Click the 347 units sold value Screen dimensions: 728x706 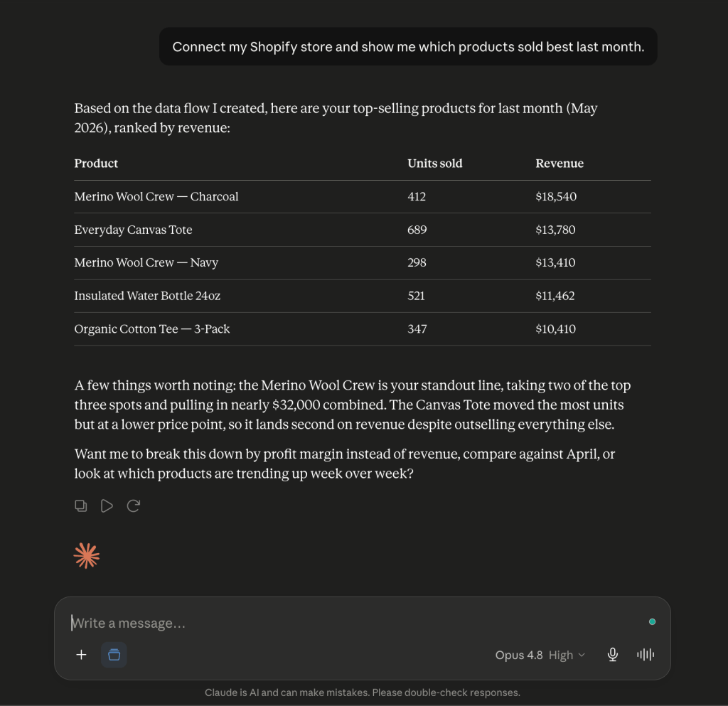click(x=417, y=328)
